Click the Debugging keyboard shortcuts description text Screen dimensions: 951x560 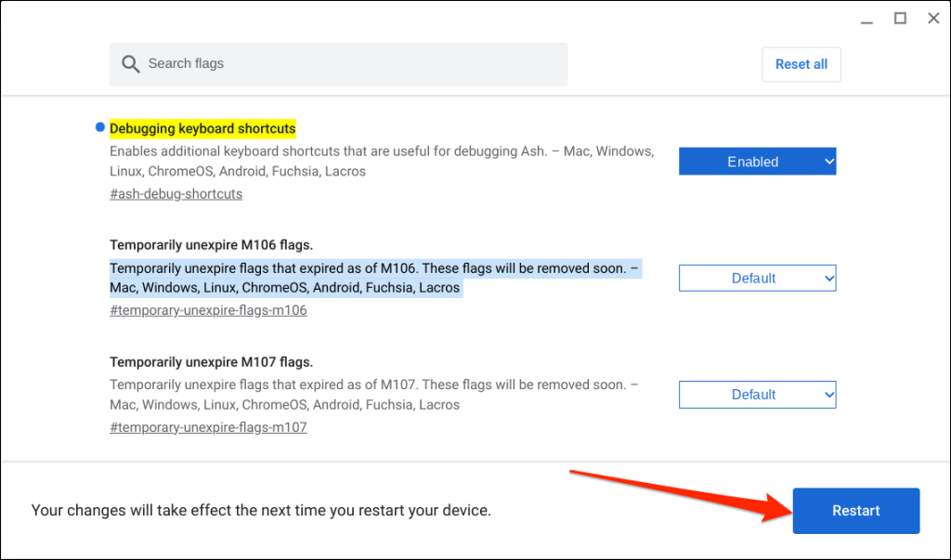[381, 162]
